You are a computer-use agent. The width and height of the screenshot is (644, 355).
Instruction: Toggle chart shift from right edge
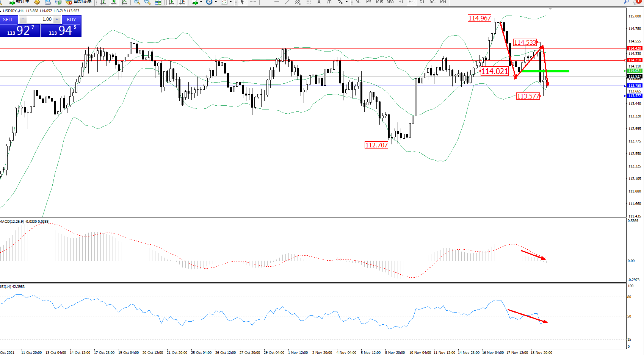click(182, 2)
